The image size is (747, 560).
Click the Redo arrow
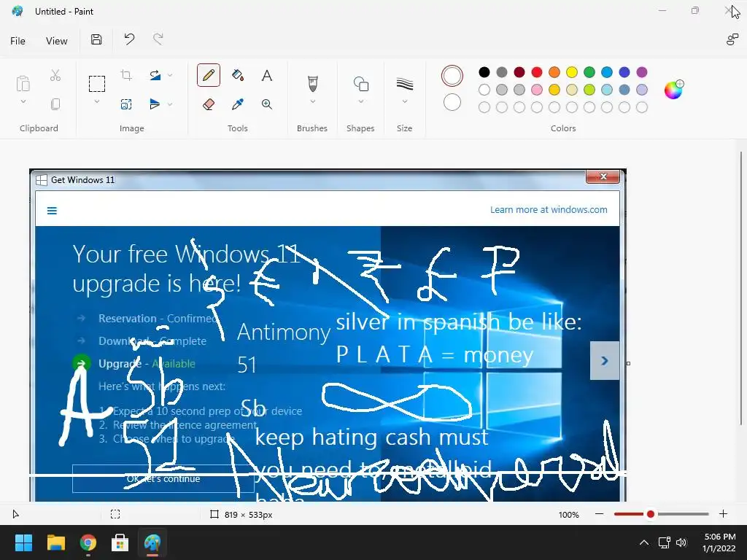click(x=158, y=39)
